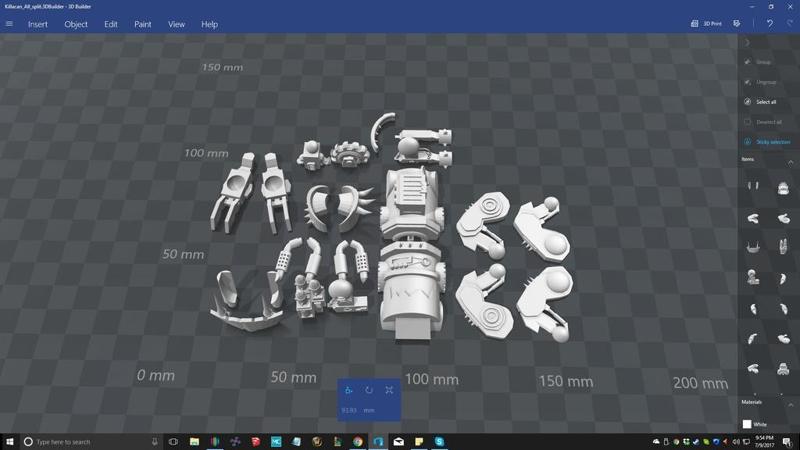
Task: Collapse the Items section
Action: click(790, 162)
